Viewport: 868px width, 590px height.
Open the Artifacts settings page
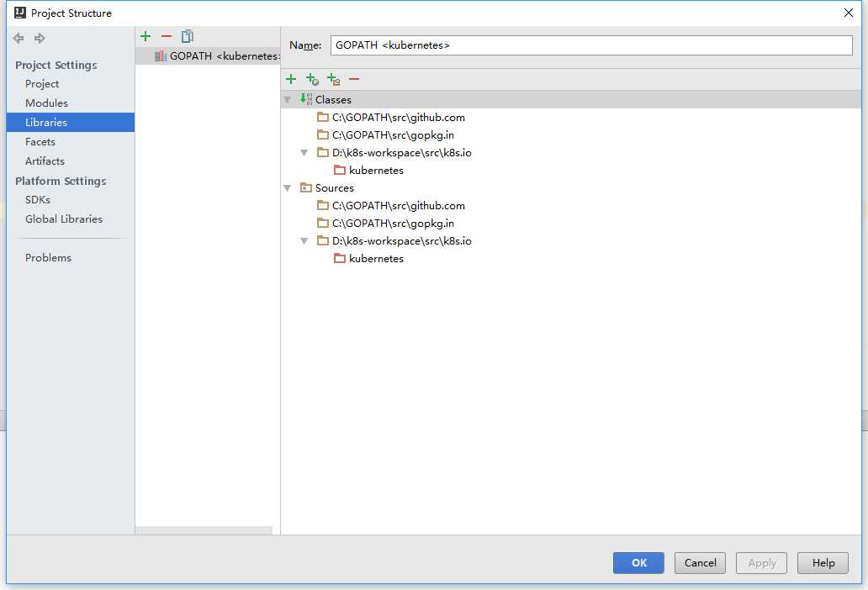(45, 161)
